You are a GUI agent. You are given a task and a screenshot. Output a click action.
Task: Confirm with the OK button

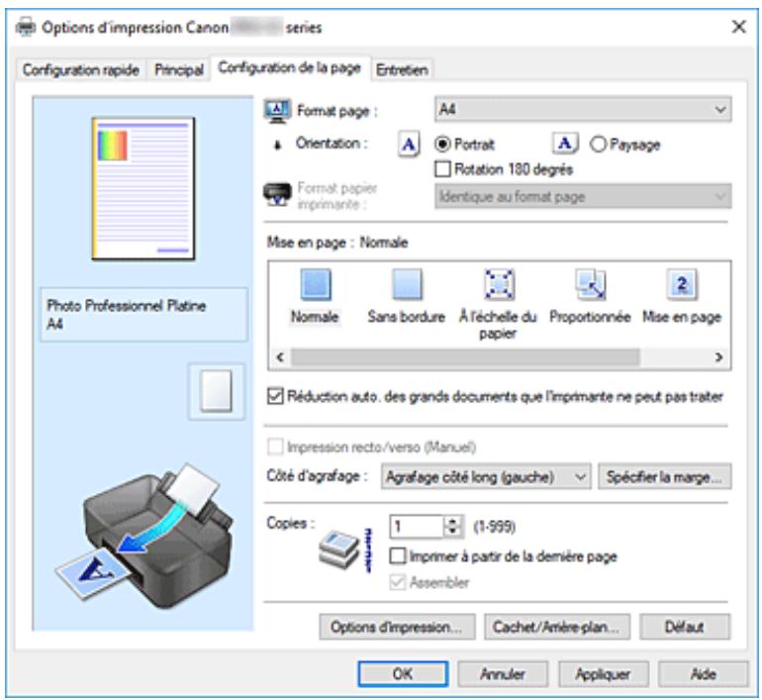coord(403,673)
